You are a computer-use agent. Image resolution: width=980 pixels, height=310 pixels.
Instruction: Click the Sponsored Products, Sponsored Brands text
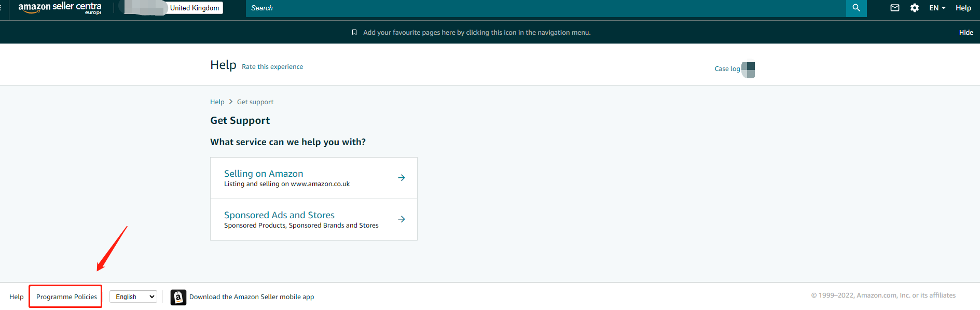tap(301, 226)
